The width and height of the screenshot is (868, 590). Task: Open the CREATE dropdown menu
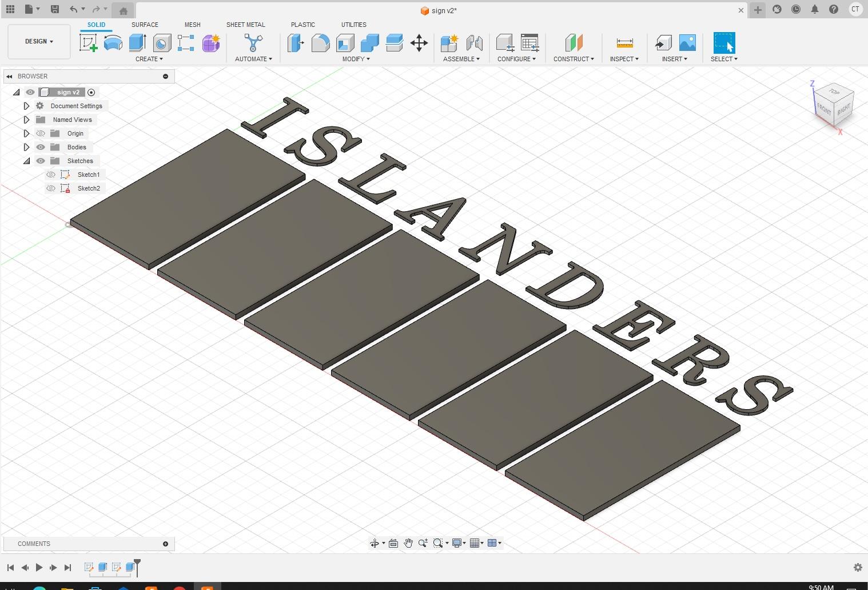click(149, 59)
